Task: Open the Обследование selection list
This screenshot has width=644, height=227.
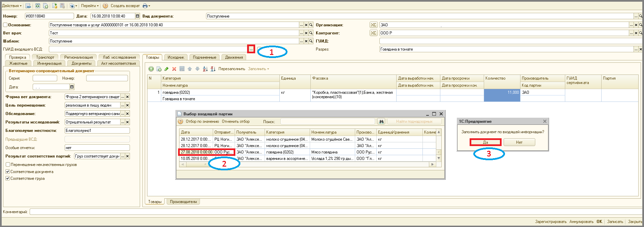Action: [x=123, y=114]
